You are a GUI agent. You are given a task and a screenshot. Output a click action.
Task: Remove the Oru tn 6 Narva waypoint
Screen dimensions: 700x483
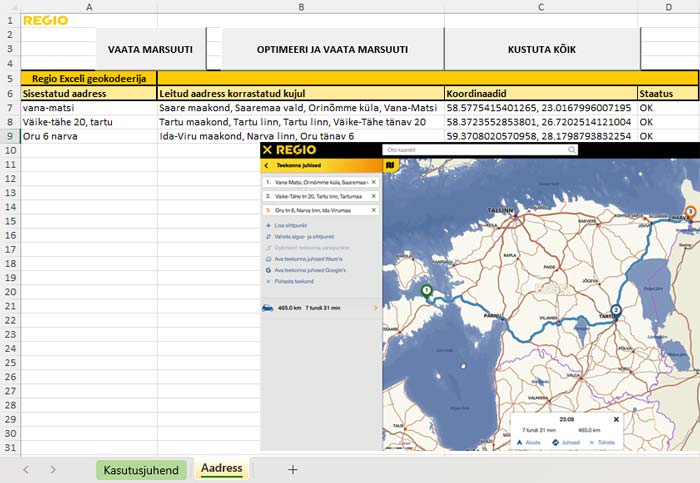pyautogui.click(x=373, y=210)
